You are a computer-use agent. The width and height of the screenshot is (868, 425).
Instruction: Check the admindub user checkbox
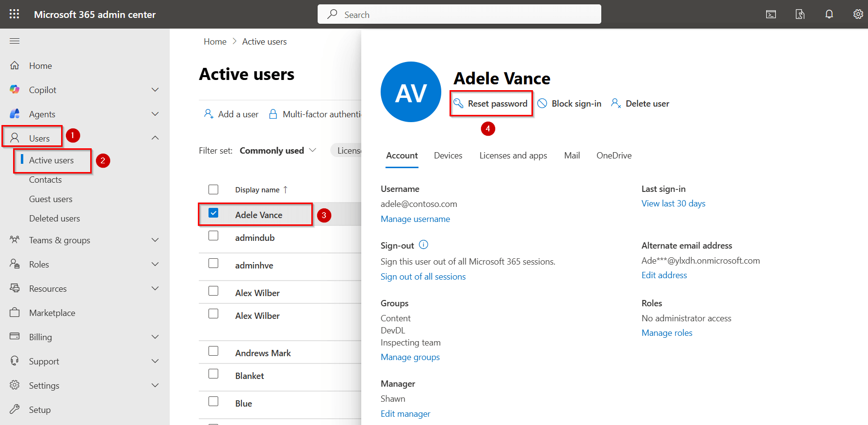213,236
